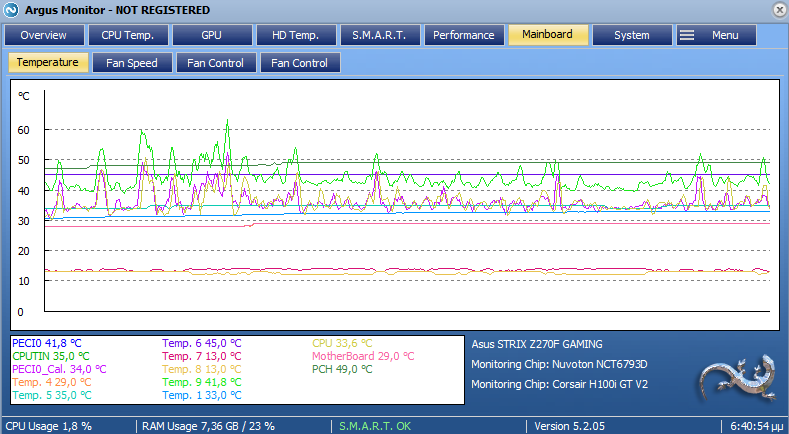
Task: Close the Argus Monitor window
Action: (x=780, y=10)
